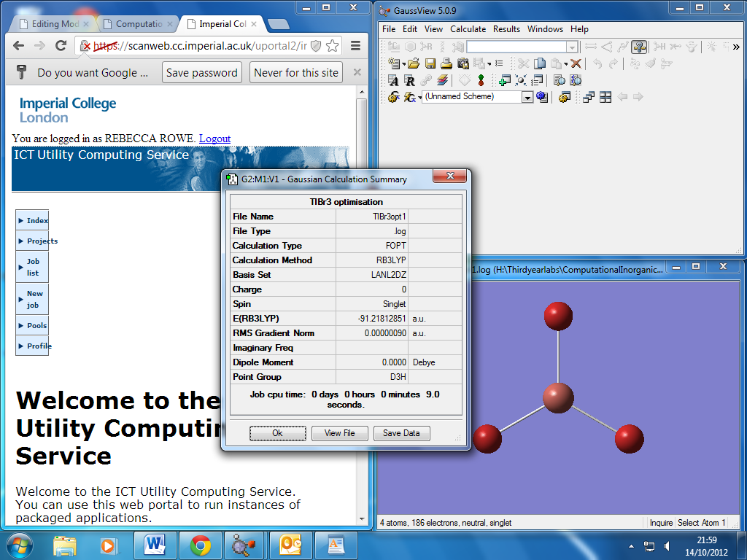Screen dimensions: 747x560
Task: Open Word from the taskbar
Action: click(x=155, y=545)
